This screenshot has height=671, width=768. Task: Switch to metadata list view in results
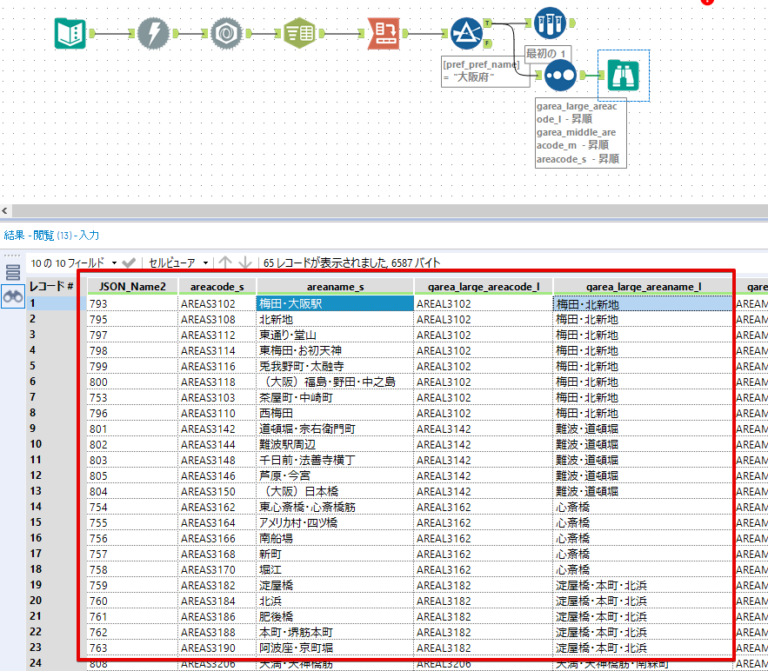(x=13, y=272)
